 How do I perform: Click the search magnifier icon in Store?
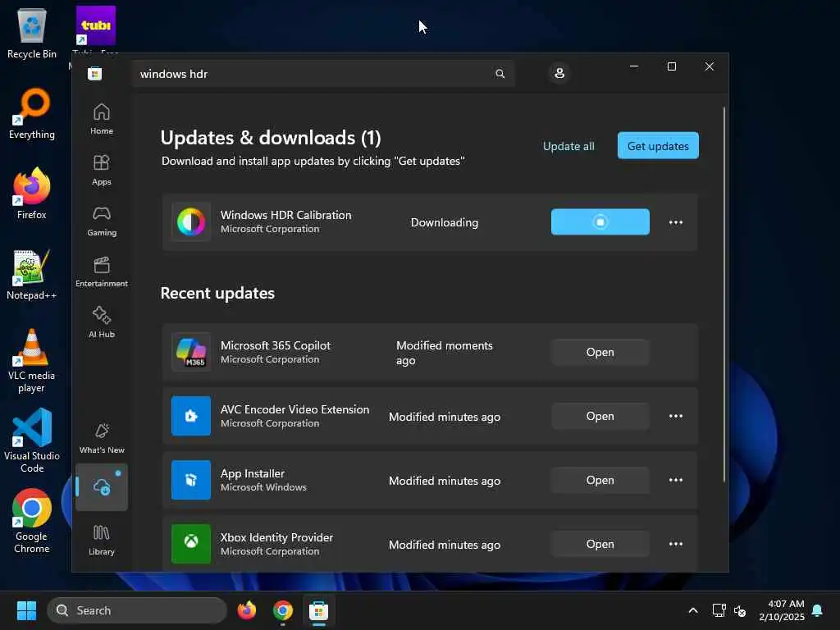[500, 74]
